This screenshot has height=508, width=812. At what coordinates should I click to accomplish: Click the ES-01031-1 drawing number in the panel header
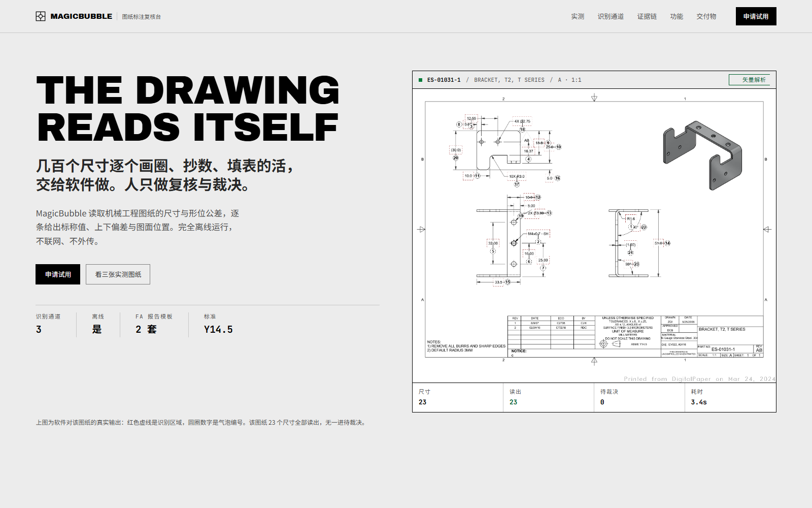(444, 80)
